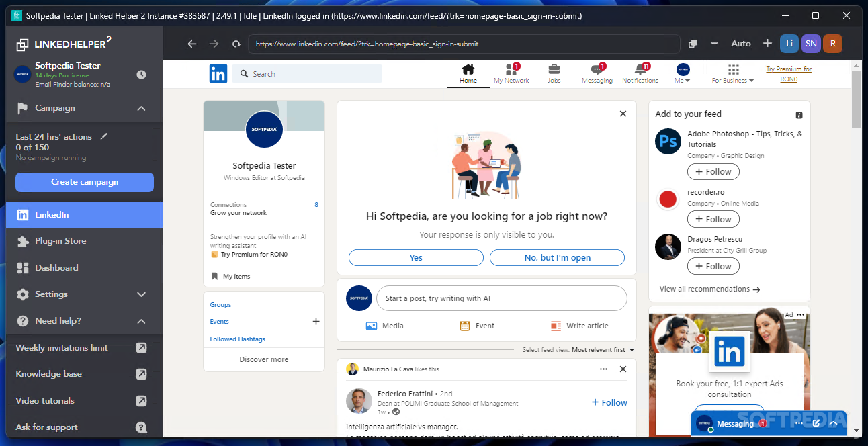Click the Create campaign button
Viewport: 868px width, 446px height.
[85, 182]
